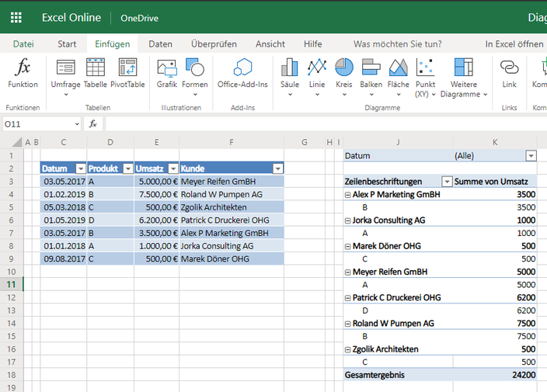Click the Was möchten Sie tun search box
This screenshot has width=547, height=392.
(x=397, y=44)
